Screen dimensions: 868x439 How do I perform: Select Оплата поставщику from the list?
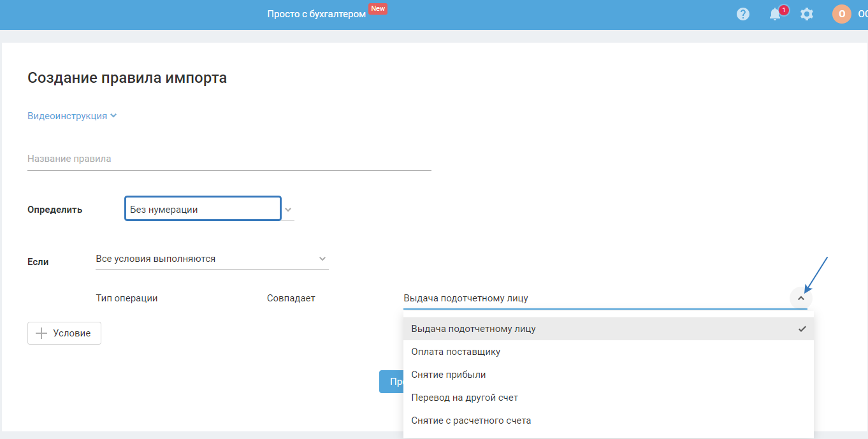pos(456,352)
